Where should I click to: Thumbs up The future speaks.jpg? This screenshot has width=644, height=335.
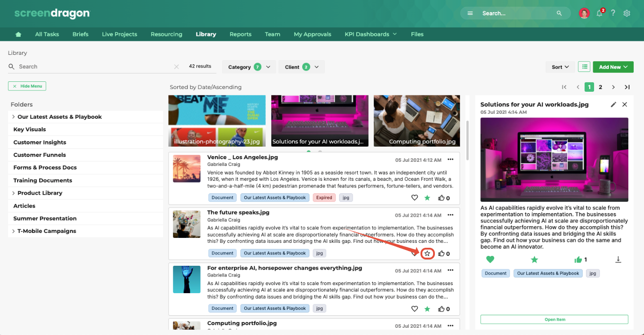coord(441,253)
